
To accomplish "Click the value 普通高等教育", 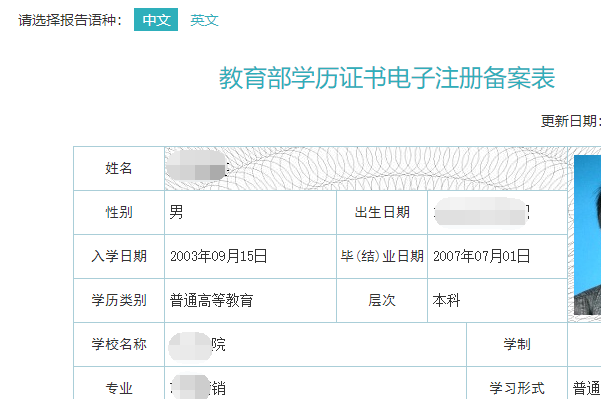I will click(211, 300).
